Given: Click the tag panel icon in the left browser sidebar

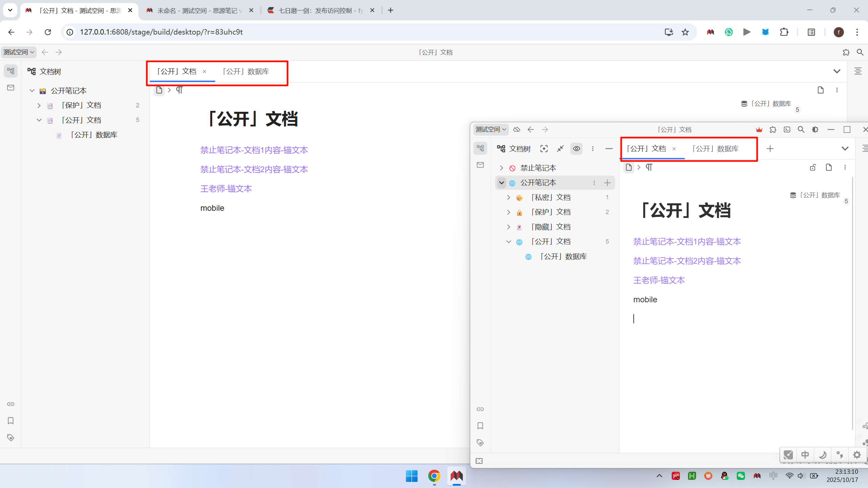Looking at the screenshot, I should (x=11, y=438).
